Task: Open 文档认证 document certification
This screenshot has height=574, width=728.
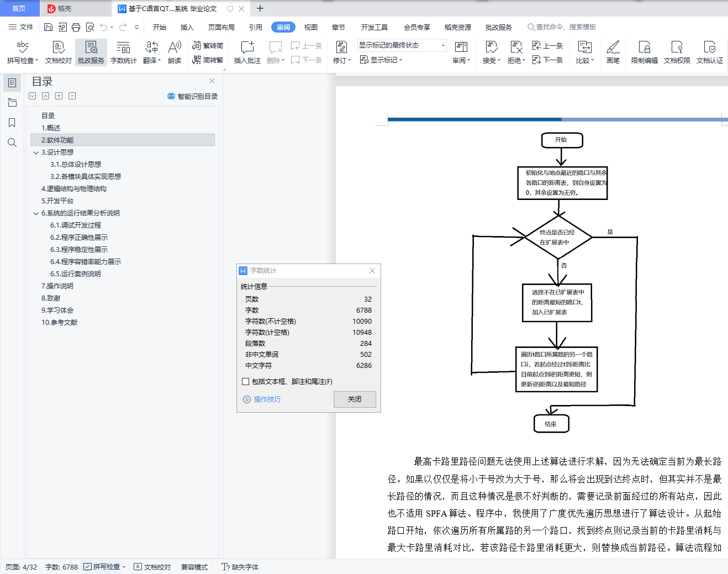Action: [710, 52]
